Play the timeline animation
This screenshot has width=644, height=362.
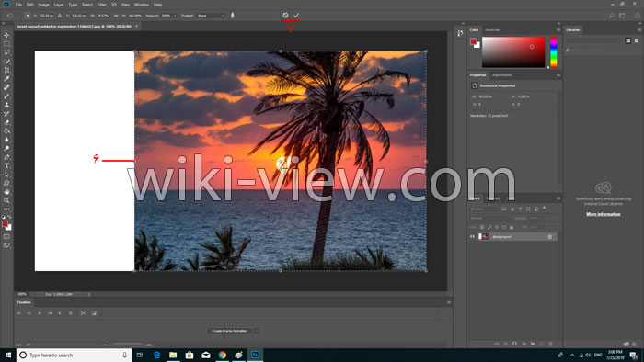coord(40,313)
